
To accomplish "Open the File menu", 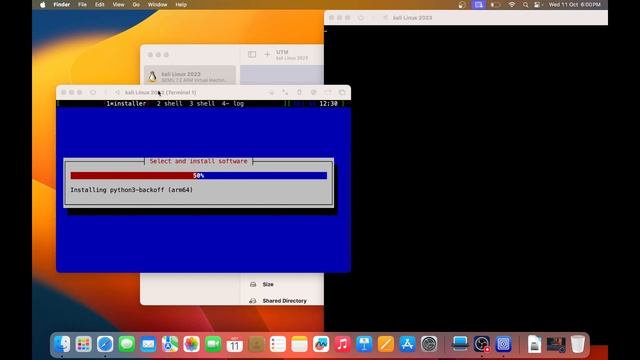I will click(82, 5).
